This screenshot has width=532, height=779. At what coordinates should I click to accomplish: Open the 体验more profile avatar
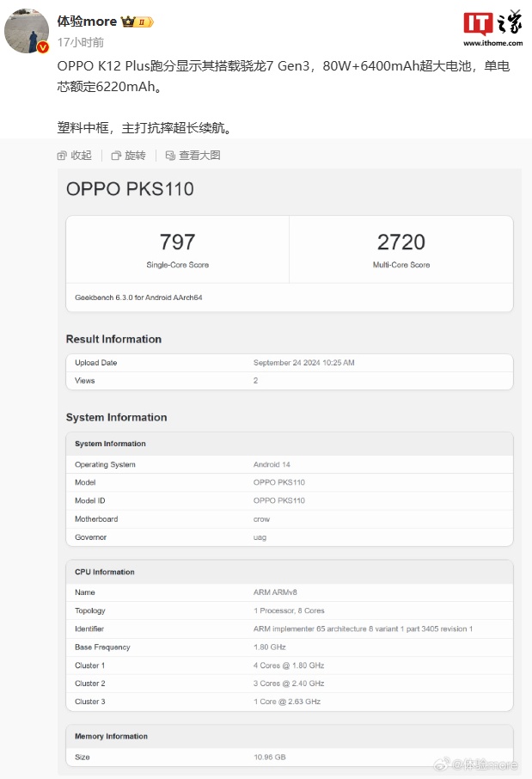click(27, 30)
